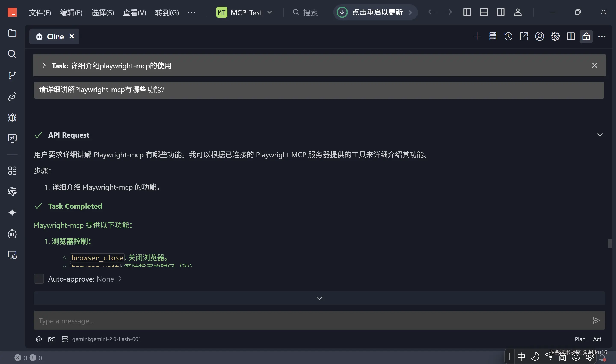Image resolution: width=616 pixels, height=364 pixels.
Task: Open the Extensions grid icon
Action: coord(12,170)
